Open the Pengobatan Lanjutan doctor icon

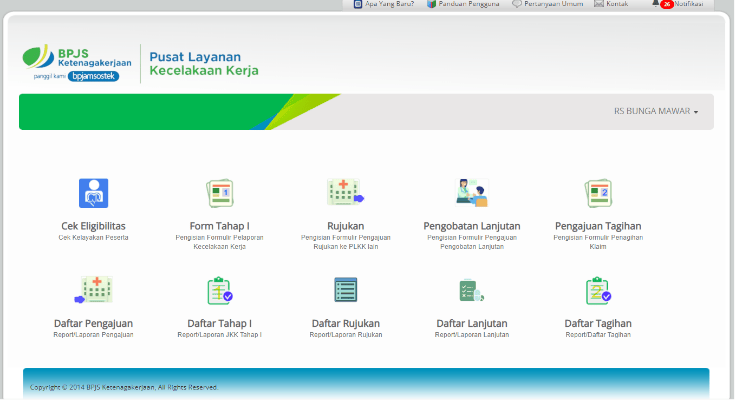(x=472, y=193)
